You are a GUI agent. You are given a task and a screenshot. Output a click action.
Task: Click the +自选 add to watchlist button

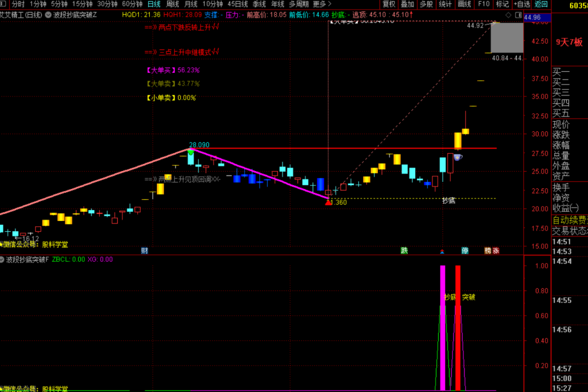[x=521, y=4]
